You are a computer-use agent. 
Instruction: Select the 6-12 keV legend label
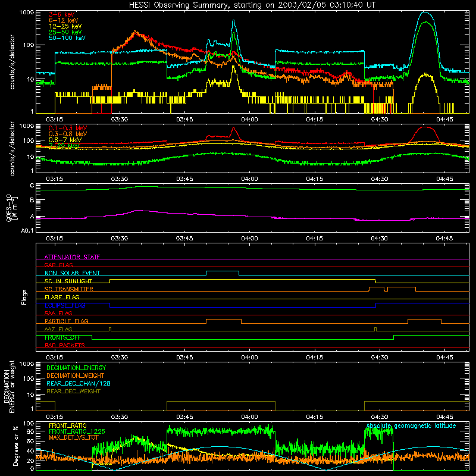(64, 20)
